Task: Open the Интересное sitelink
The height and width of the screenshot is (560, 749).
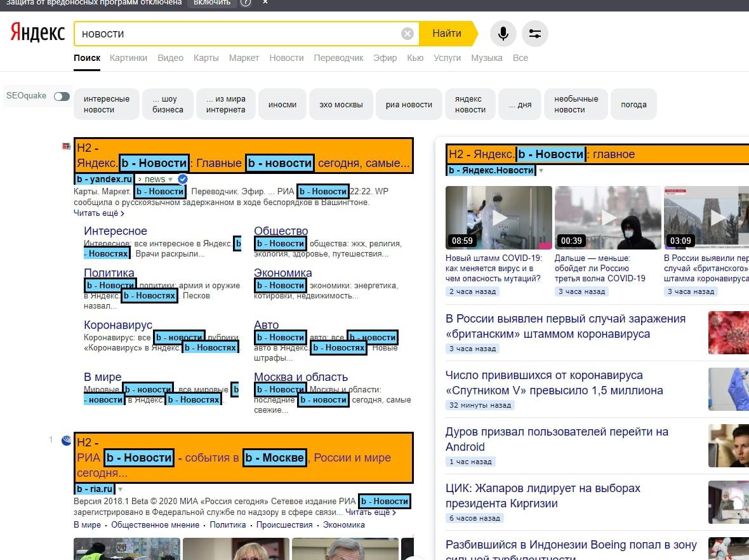Action: tap(116, 230)
